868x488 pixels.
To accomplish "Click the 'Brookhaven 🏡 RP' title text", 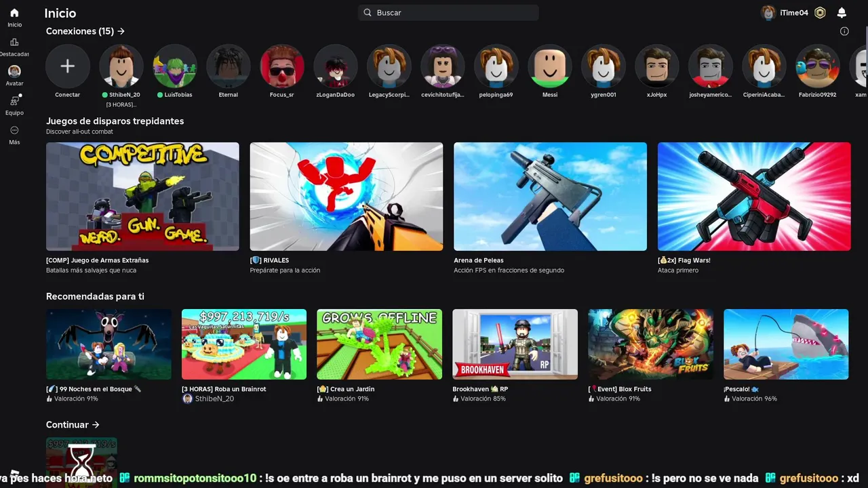I will tap(480, 389).
